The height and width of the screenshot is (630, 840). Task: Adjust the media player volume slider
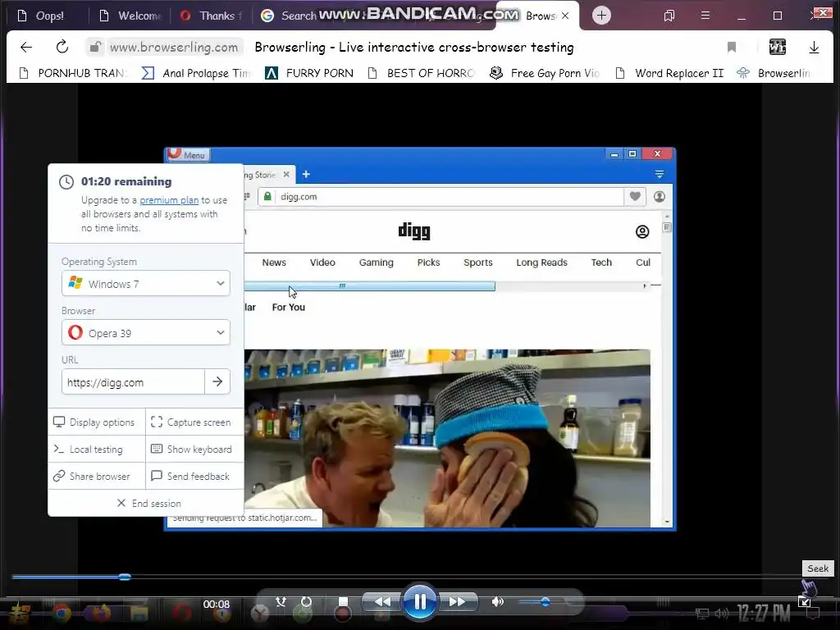coord(544,601)
